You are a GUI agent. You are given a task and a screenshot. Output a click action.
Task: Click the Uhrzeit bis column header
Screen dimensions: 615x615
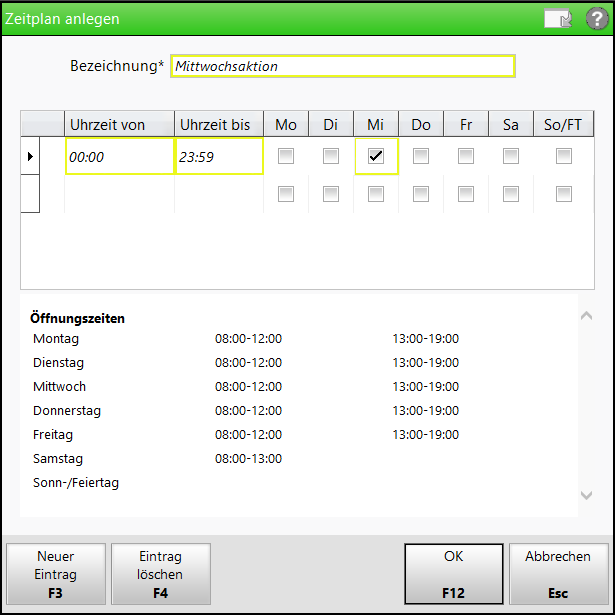218,124
